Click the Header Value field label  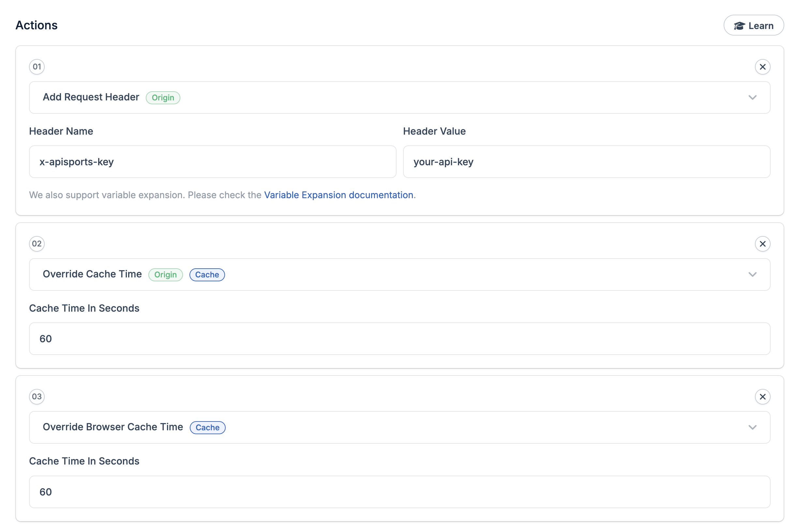(x=434, y=131)
